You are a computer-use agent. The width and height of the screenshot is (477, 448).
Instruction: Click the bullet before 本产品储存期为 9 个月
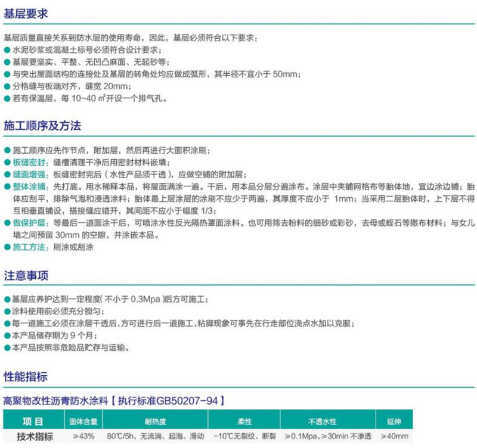click(7, 335)
